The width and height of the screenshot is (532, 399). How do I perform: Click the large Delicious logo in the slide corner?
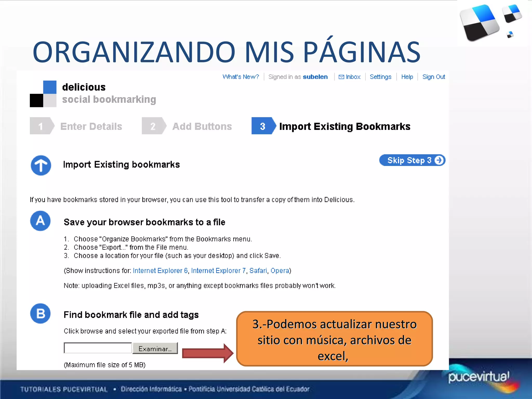(480, 23)
